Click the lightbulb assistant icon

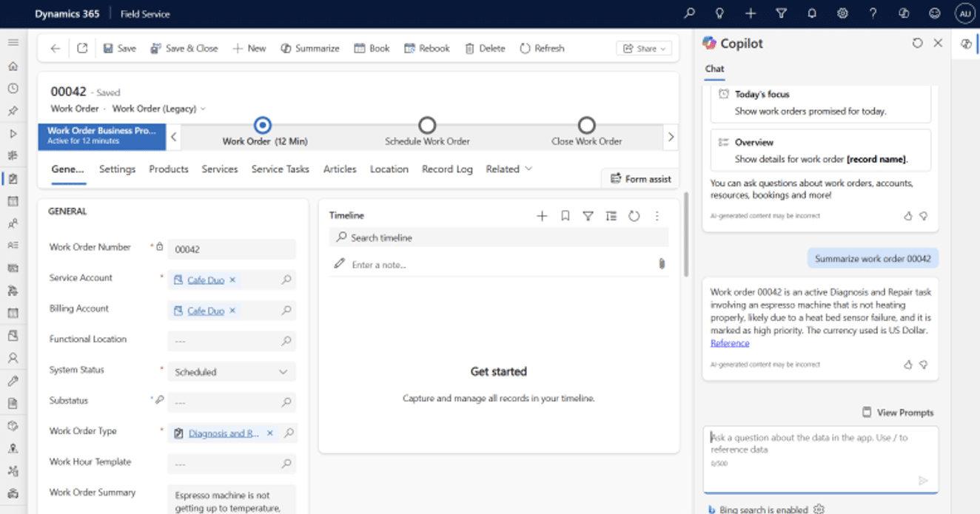point(719,13)
